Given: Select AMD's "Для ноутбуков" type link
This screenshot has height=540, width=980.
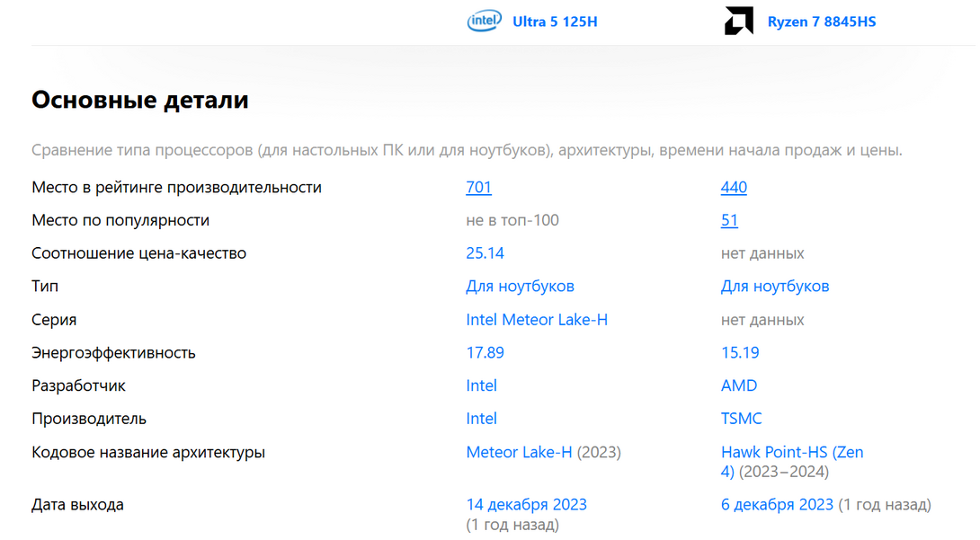Looking at the screenshot, I should [x=775, y=287].
